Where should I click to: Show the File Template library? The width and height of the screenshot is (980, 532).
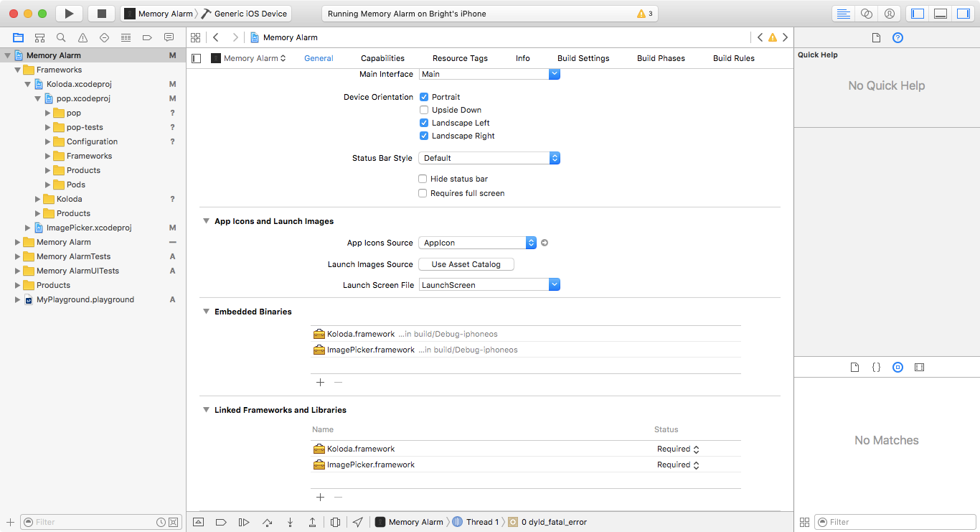click(854, 367)
